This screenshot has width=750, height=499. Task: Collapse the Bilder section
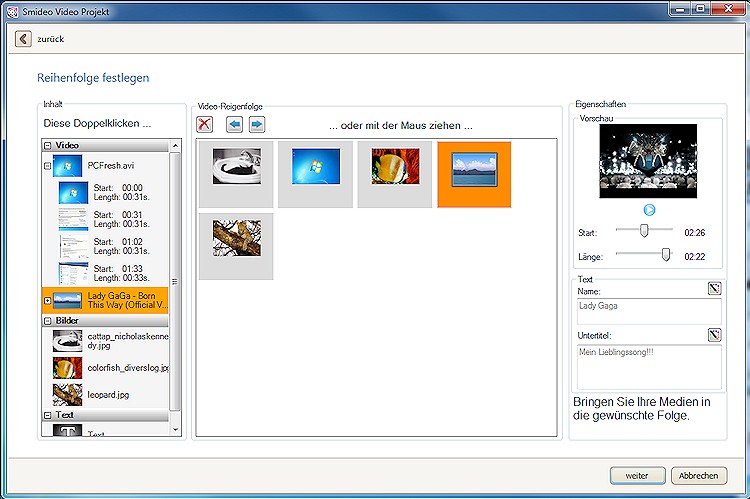[47, 321]
